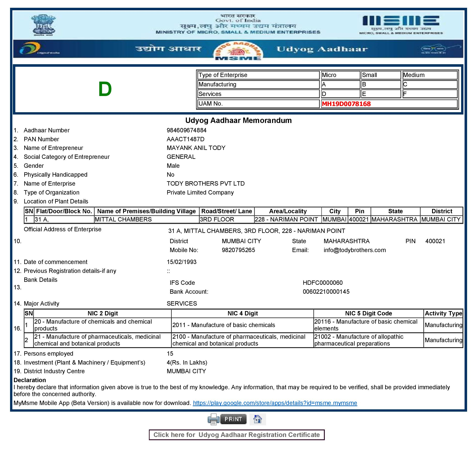Click enterprise name TODY BROTHERS PVT LTD
The image size is (476, 453).
tap(206, 184)
